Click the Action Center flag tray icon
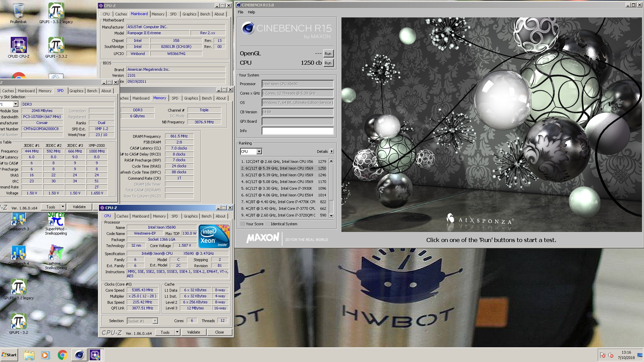The image size is (644, 362). (x=603, y=355)
